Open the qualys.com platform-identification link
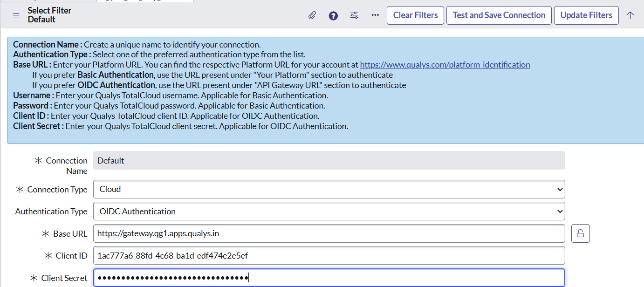The width and height of the screenshot is (644, 287). tap(445, 65)
